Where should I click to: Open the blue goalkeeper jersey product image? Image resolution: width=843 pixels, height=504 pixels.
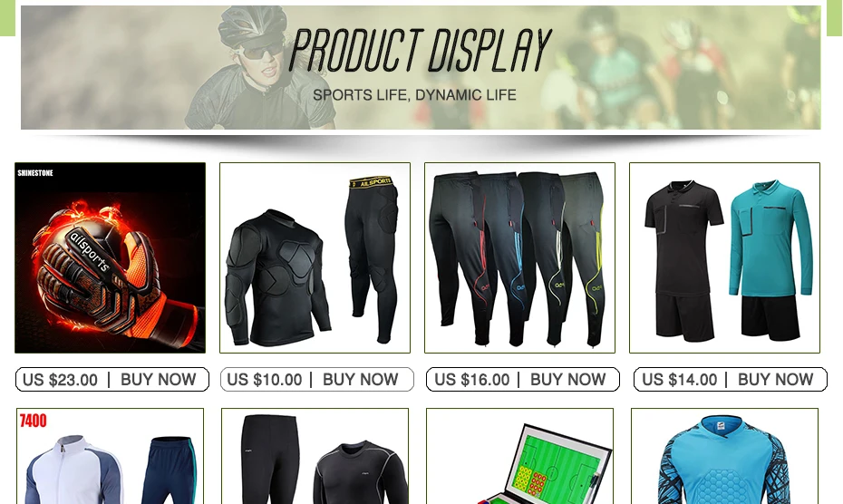pyautogui.click(x=725, y=456)
